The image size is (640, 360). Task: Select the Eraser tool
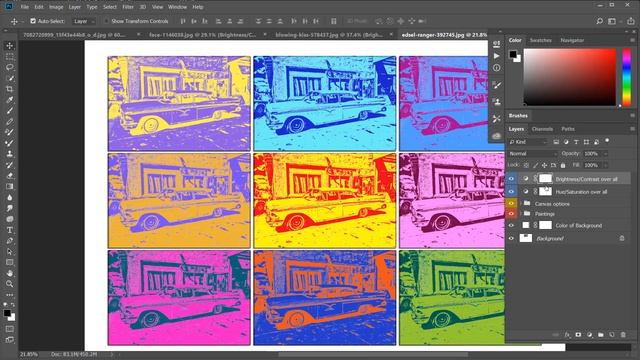pos(10,176)
